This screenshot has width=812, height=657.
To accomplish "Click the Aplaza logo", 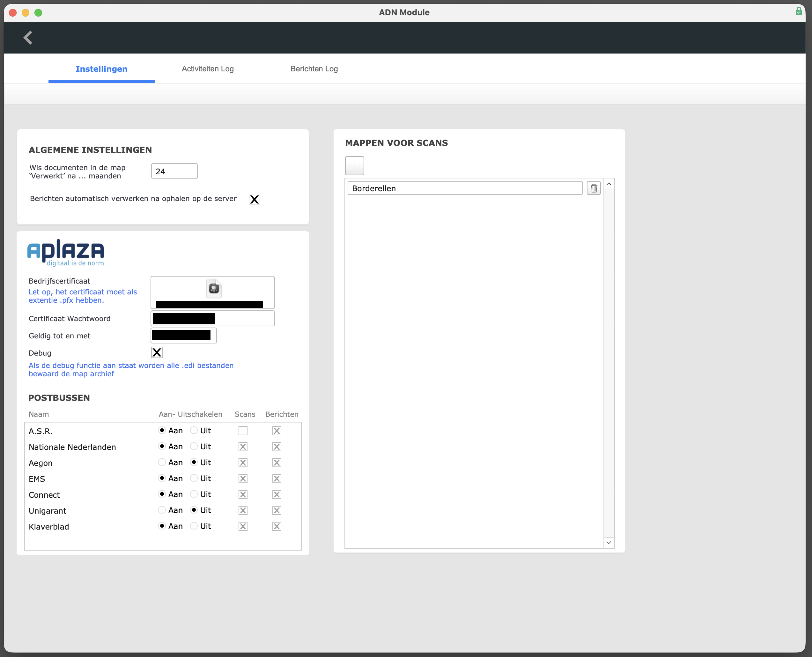I will [x=65, y=253].
